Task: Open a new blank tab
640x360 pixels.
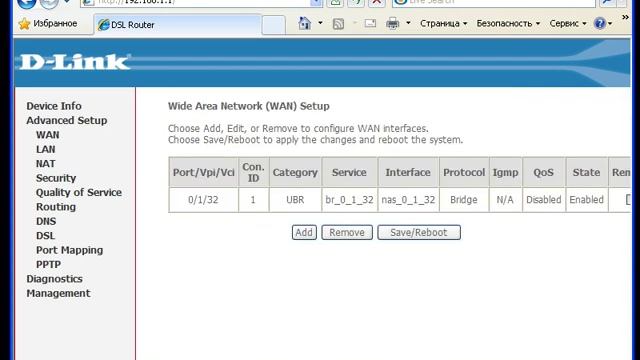Action: 273,25
